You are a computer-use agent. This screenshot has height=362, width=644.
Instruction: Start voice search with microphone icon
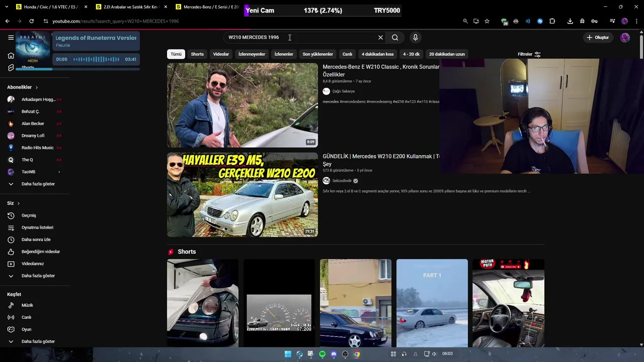415,37
